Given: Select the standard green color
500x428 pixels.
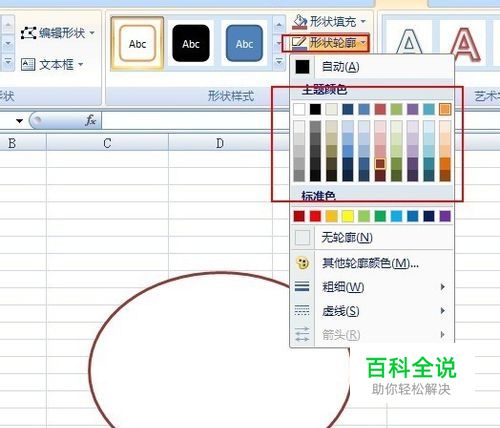Looking at the screenshot, I should tap(380, 216).
